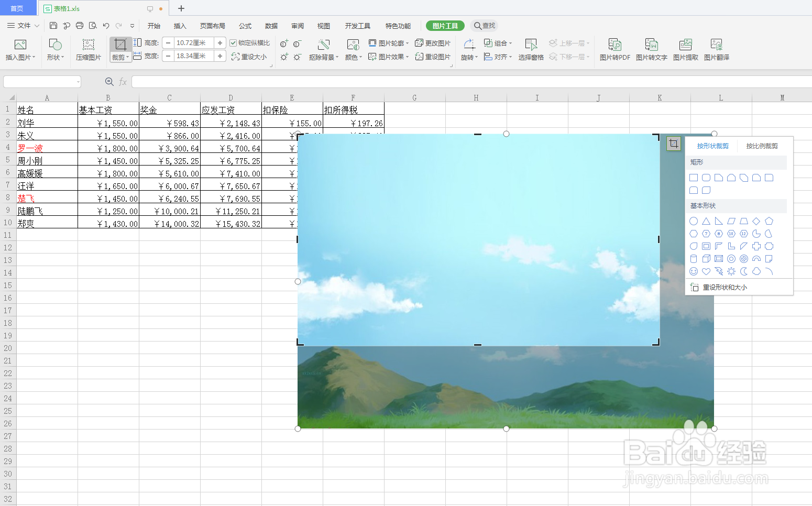Click the Print icon in quick access toolbar
Image resolution: width=812 pixels, height=506 pixels.
tap(80, 25)
